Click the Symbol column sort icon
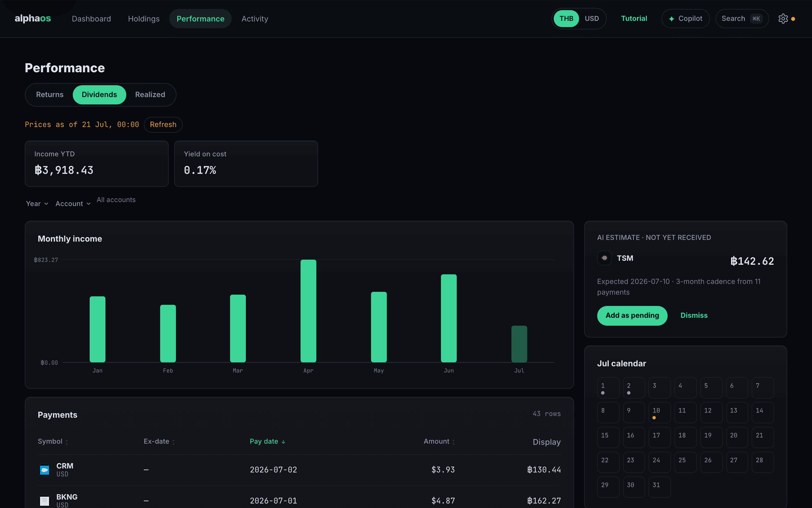Viewport: 812px width, 508px height. (x=67, y=442)
